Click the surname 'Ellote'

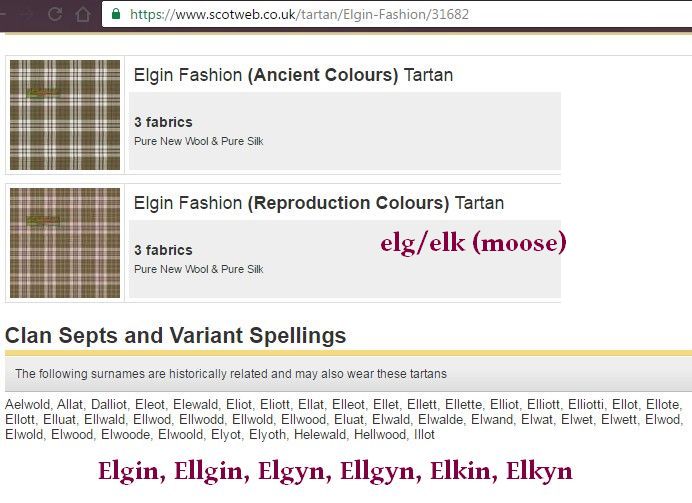tap(662, 405)
